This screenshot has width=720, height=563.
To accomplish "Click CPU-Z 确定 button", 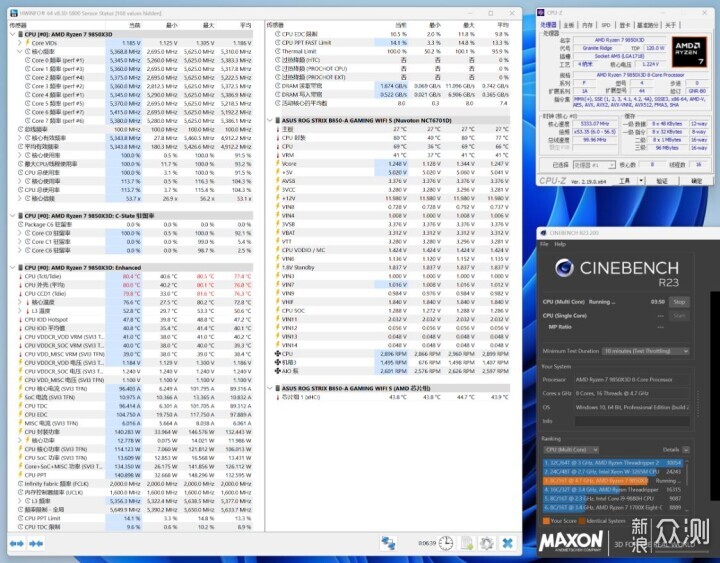I will pos(697,181).
